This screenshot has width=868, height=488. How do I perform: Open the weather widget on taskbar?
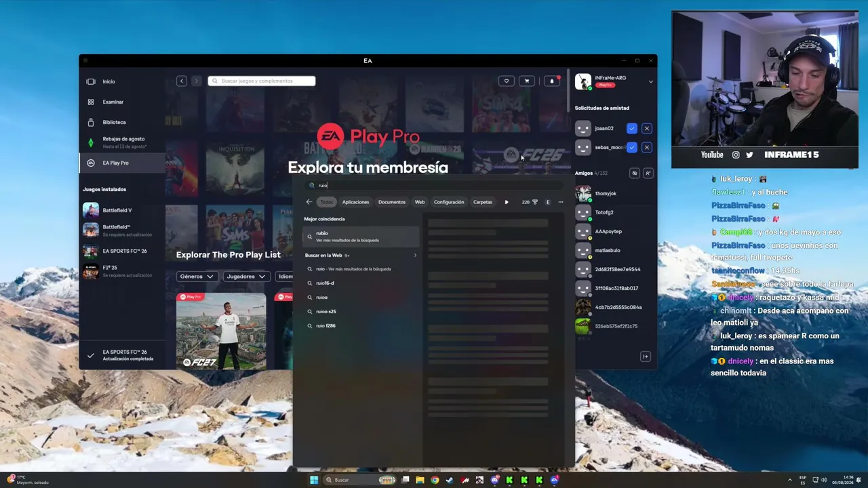tap(28, 480)
